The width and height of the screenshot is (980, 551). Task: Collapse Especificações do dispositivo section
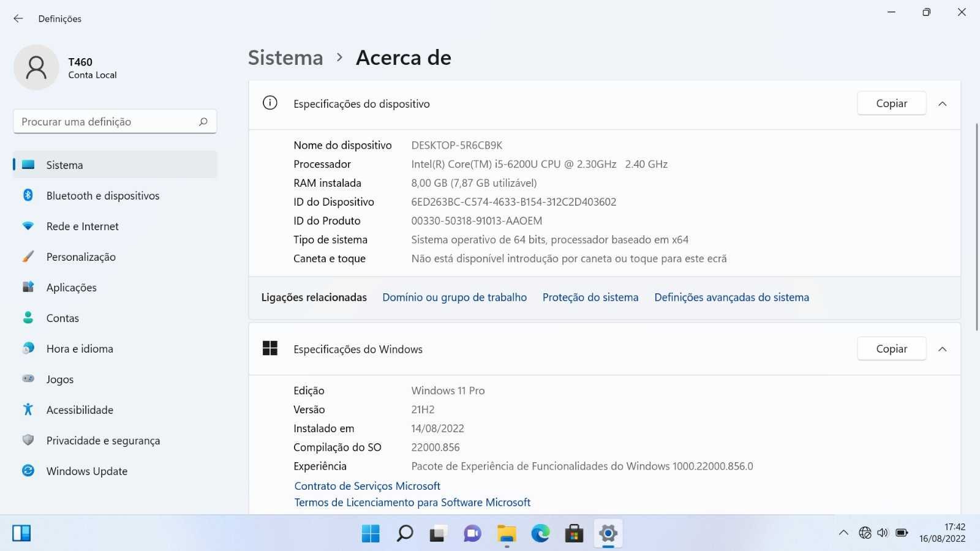point(943,103)
